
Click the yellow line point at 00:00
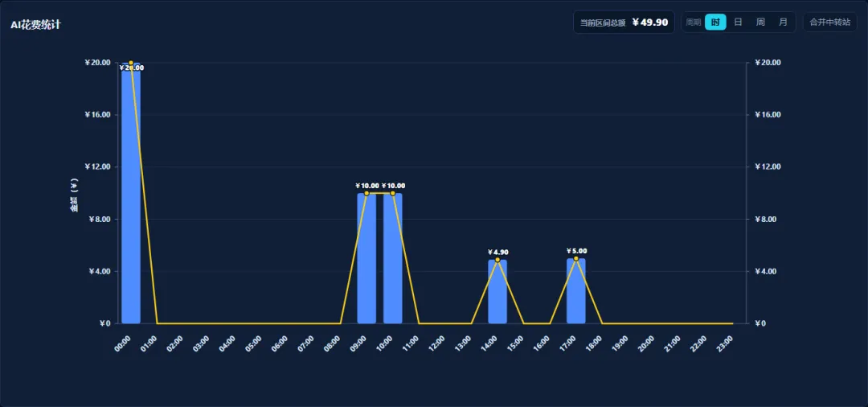point(131,63)
